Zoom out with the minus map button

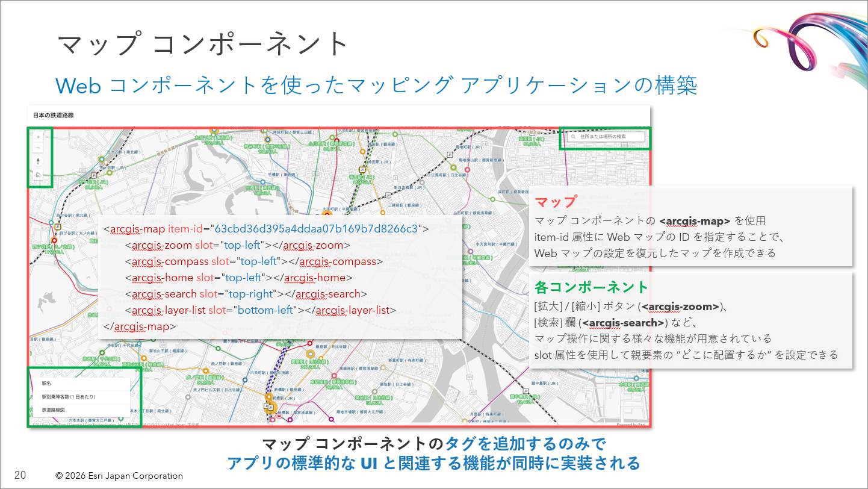pyautogui.click(x=38, y=148)
